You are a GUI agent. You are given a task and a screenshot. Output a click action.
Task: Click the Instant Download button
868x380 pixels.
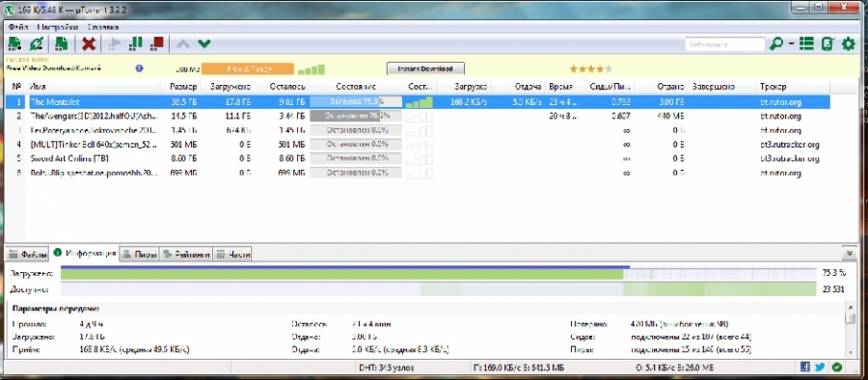(x=425, y=68)
